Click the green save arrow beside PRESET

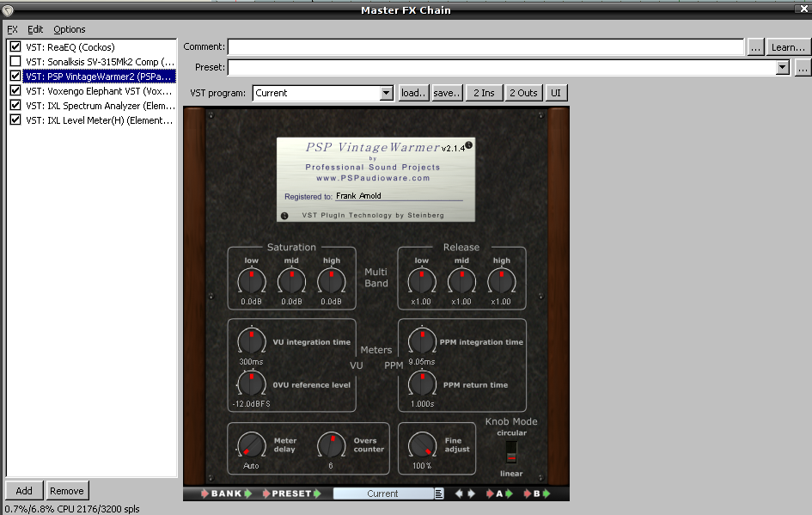[317, 494]
